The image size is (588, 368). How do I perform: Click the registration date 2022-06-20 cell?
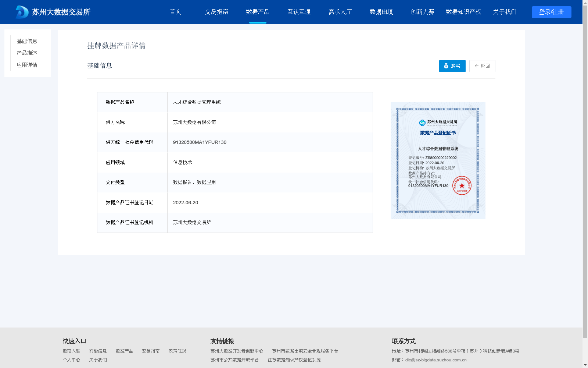[x=270, y=202]
